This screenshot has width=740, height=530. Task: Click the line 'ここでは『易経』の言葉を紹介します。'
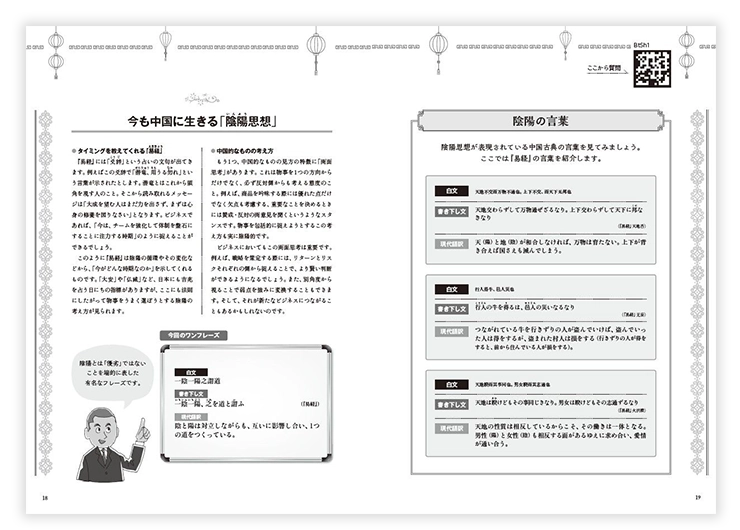coord(541,159)
